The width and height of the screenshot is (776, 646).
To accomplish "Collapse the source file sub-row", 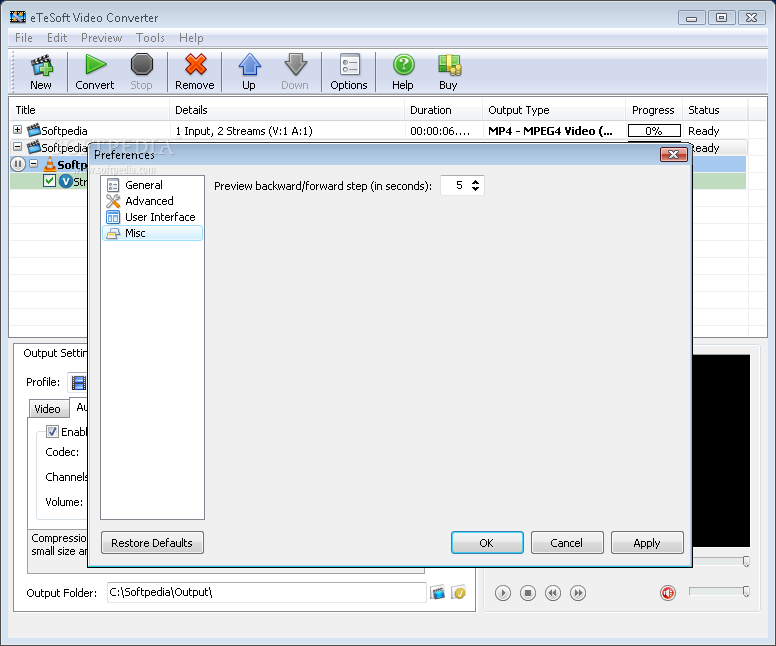I will 34,163.
